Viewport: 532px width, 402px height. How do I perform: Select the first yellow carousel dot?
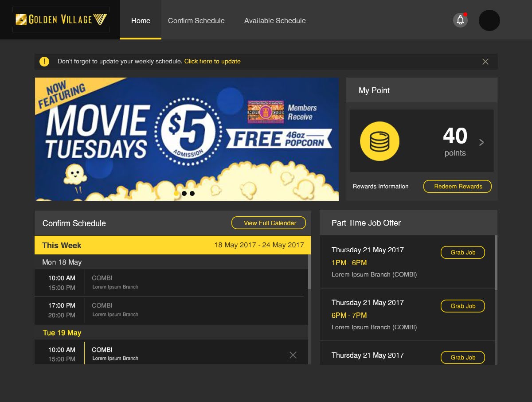pos(176,193)
